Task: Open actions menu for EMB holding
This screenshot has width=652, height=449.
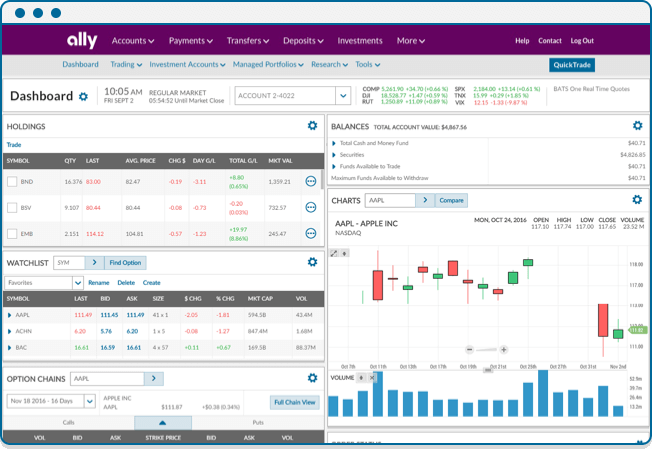Action: click(311, 233)
